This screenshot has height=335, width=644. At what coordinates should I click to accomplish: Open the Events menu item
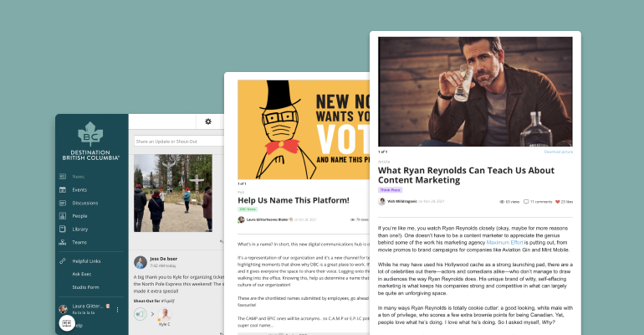point(79,190)
